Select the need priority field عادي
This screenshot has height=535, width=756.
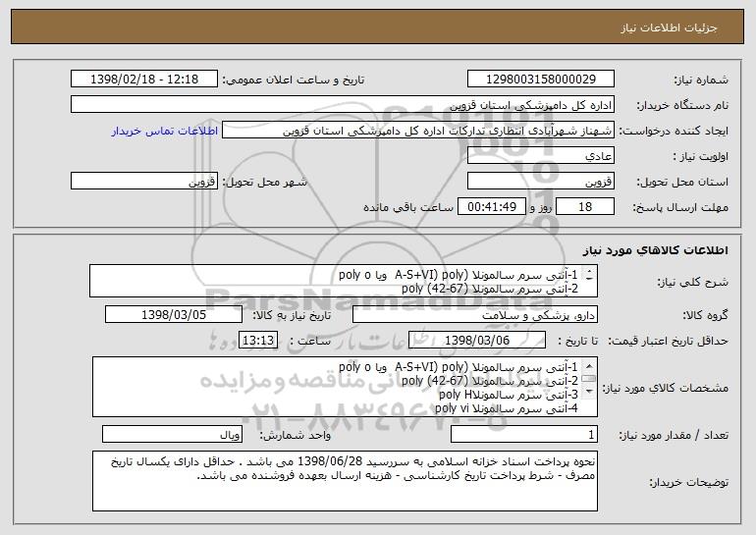pyautogui.click(x=540, y=156)
